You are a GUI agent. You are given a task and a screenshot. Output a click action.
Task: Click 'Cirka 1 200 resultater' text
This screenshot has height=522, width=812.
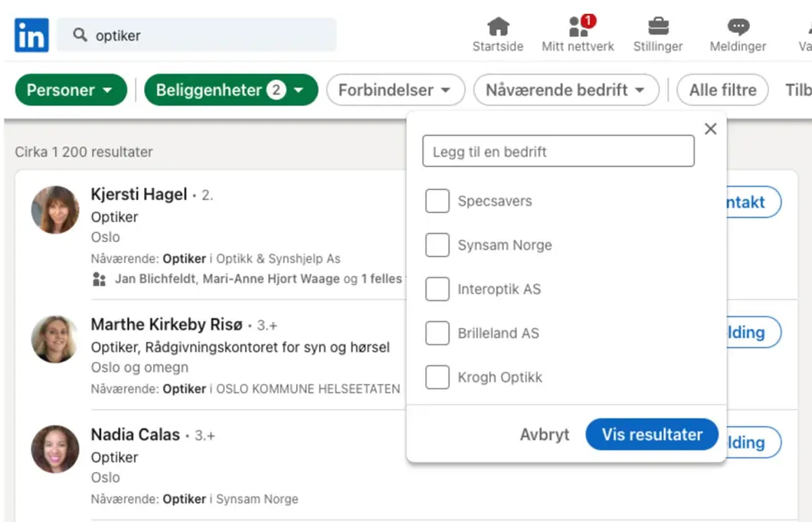click(84, 152)
